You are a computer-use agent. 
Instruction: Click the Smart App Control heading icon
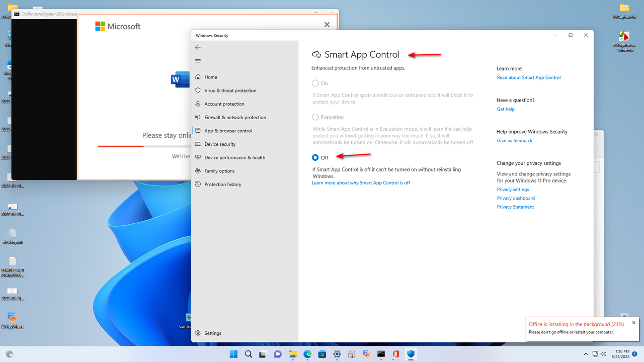(316, 55)
